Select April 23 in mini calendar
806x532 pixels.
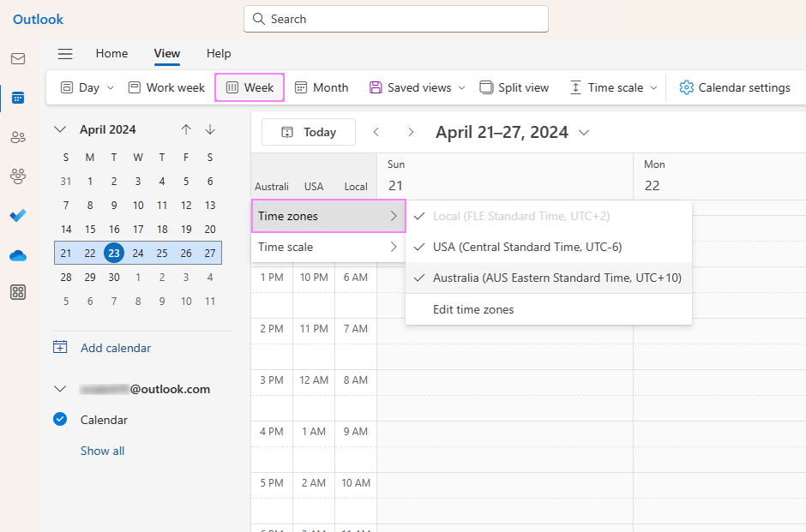pos(114,253)
